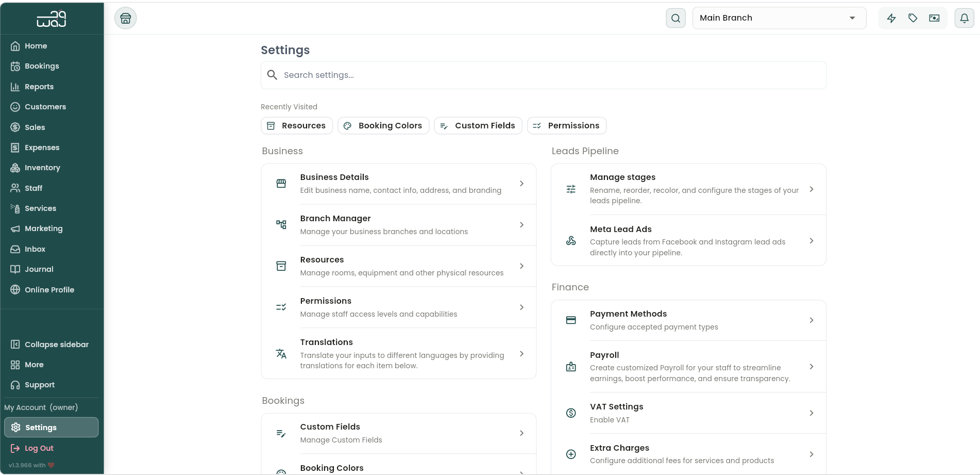980x475 pixels.
Task: Expand the VAT Settings chevron
Action: 812,413
